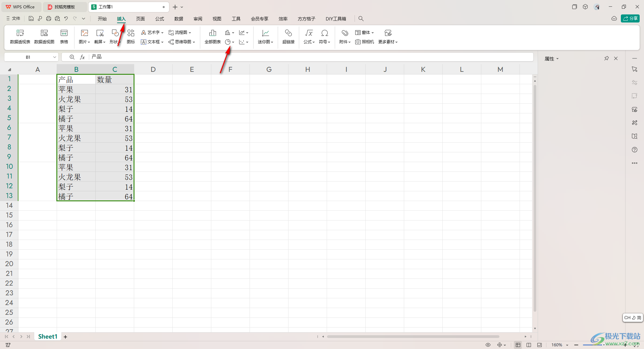Switch to the 视图 View tab
Screen dimensions: 644x349
[x=217, y=19]
